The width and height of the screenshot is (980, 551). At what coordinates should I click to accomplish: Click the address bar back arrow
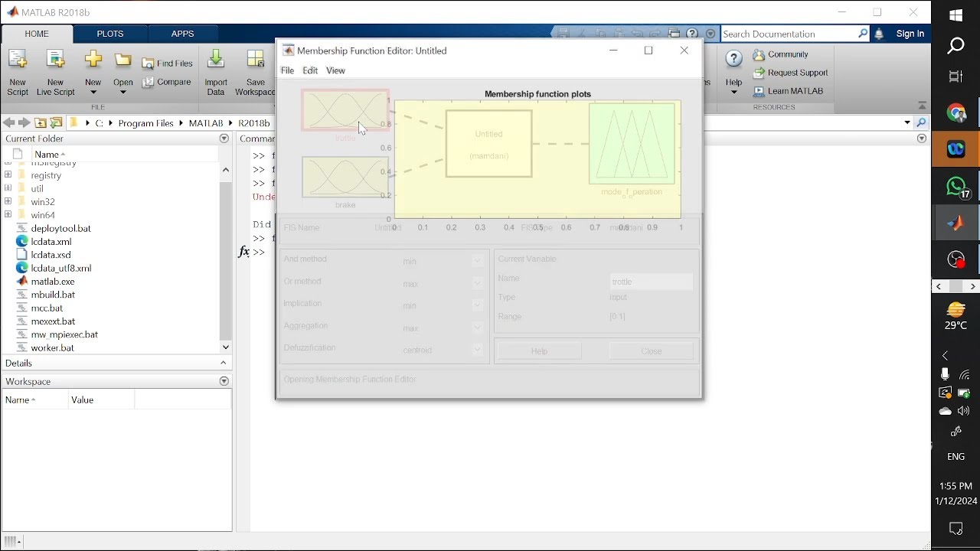pos(8,122)
